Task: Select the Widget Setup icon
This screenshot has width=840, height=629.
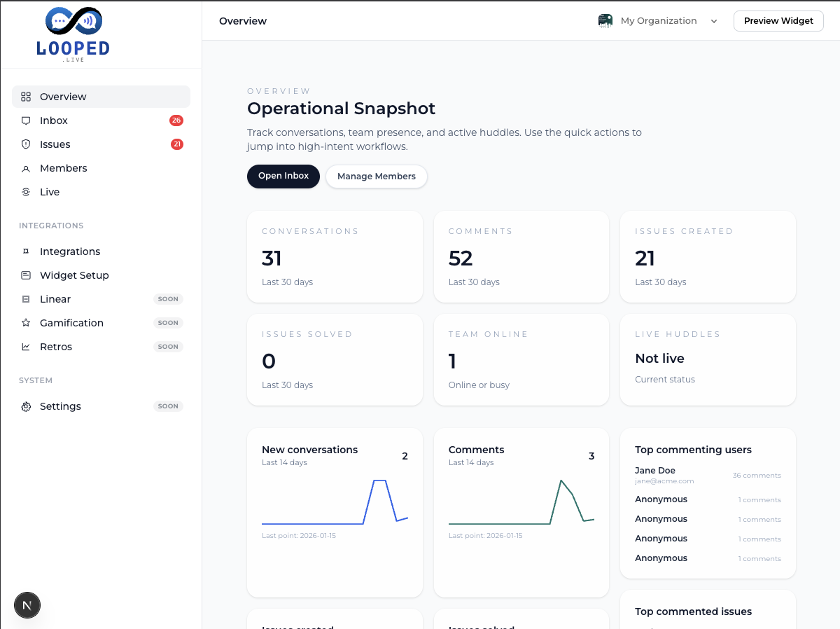Action: (x=24, y=275)
